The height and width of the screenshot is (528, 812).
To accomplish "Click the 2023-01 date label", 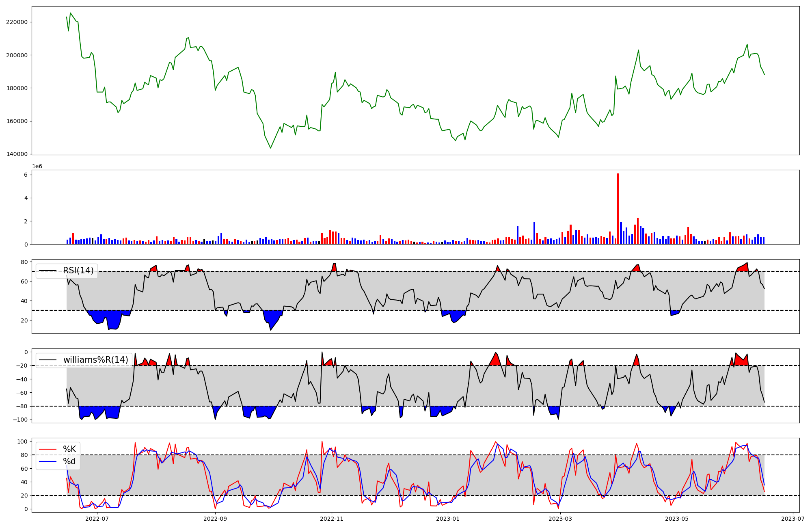I will point(448,519).
